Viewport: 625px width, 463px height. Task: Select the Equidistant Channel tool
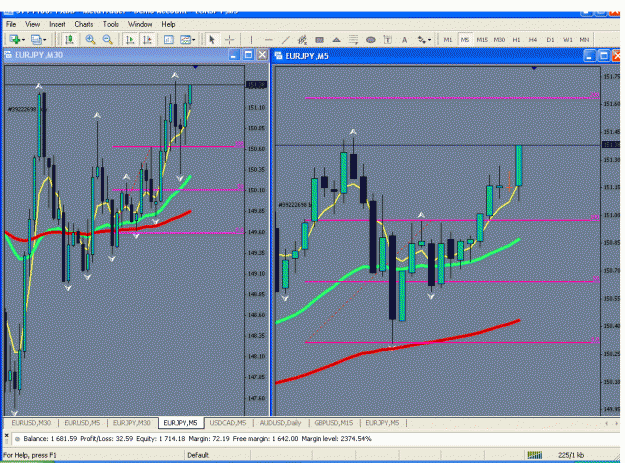tap(303, 39)
